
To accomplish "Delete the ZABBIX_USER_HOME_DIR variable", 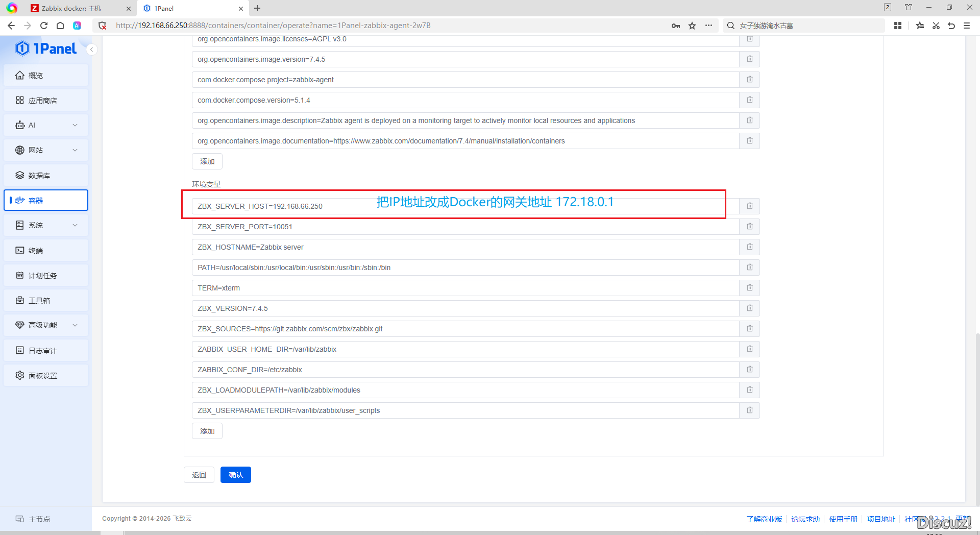I will point(749,349).
